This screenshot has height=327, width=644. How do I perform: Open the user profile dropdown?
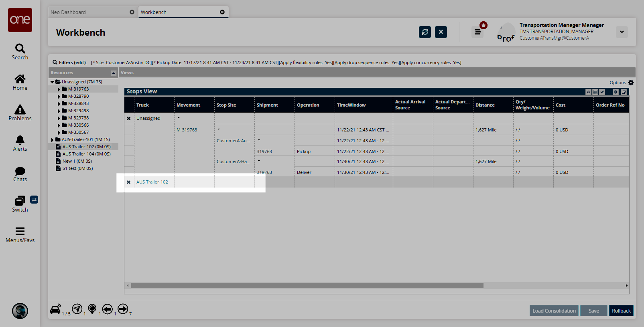622,32
